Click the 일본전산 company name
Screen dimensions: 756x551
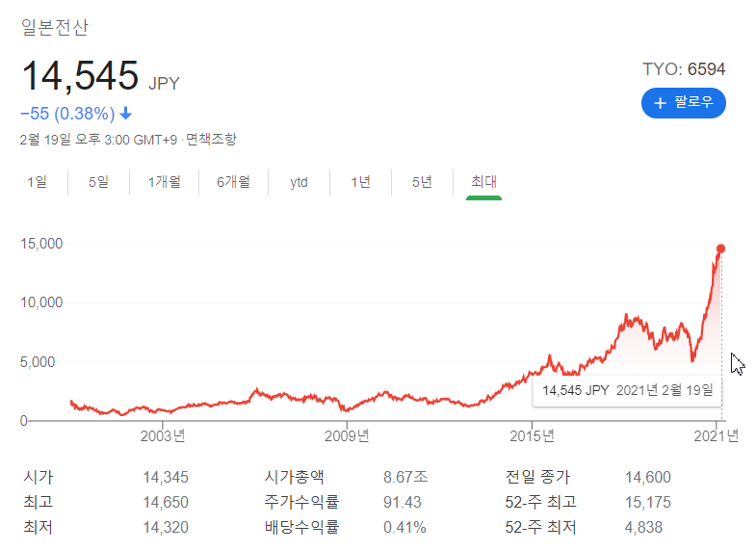click(x=55, y=27)
